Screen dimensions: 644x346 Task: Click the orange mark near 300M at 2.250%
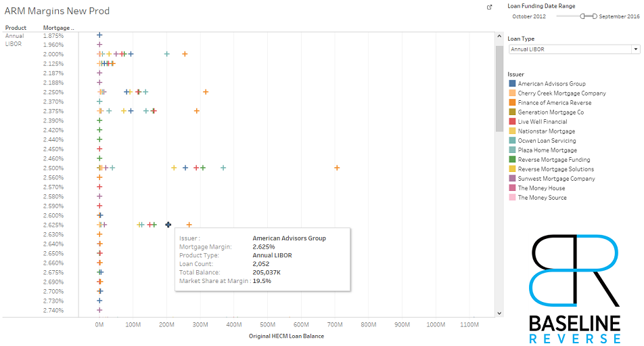click(x=206, y=91)
